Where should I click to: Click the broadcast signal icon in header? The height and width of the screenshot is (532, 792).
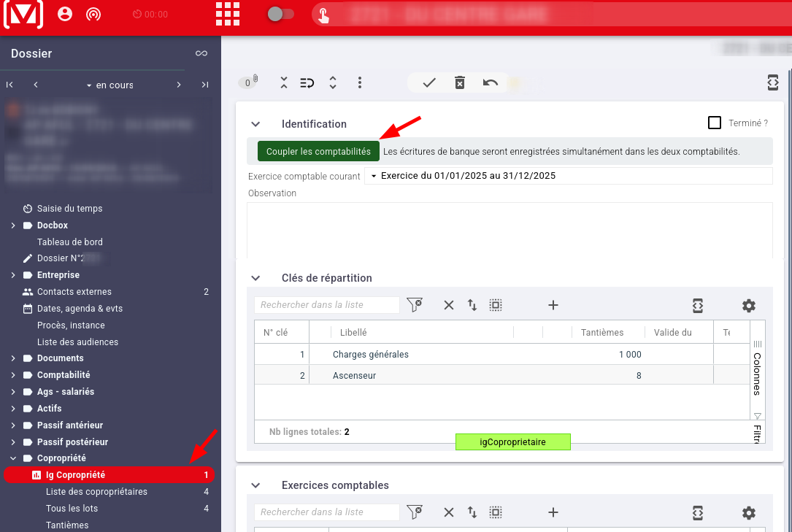[93, 14]
